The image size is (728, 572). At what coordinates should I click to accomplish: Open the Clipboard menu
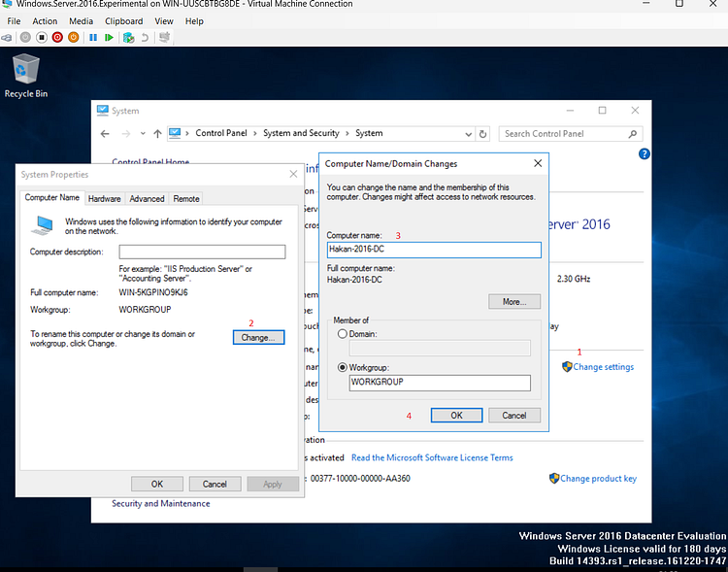click(124, 21)
